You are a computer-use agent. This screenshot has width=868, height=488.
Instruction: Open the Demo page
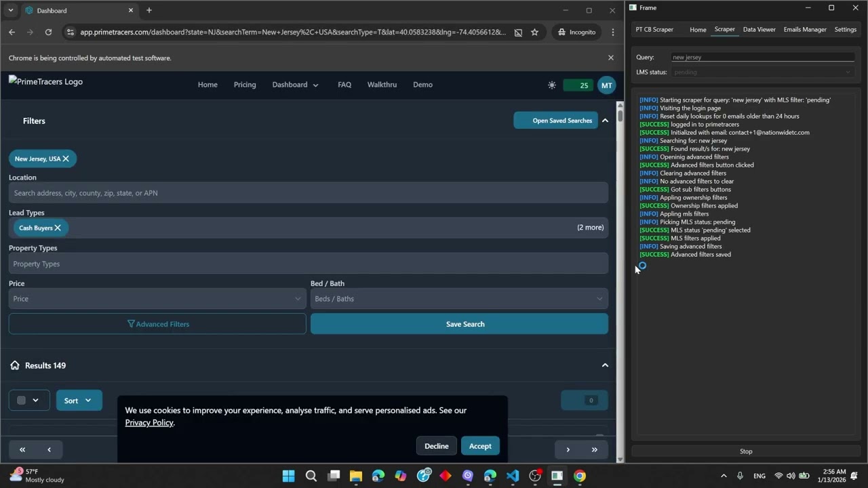(x=422, y=85)
